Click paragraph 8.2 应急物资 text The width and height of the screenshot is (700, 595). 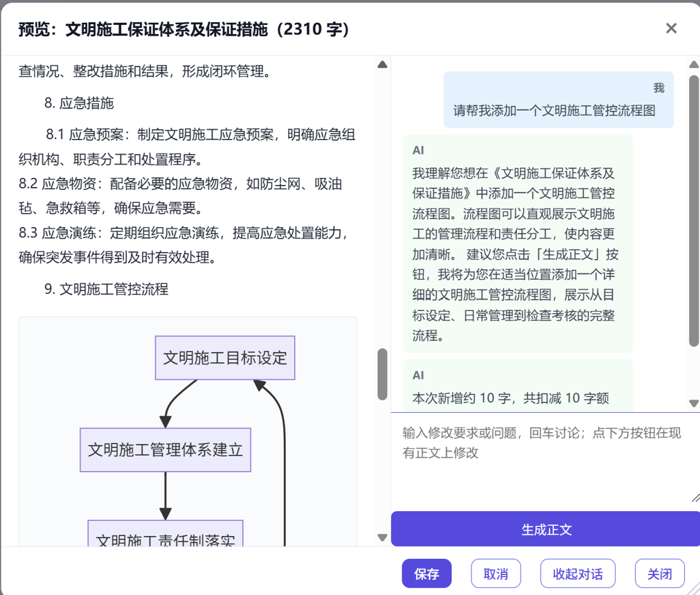pos(180,195)
